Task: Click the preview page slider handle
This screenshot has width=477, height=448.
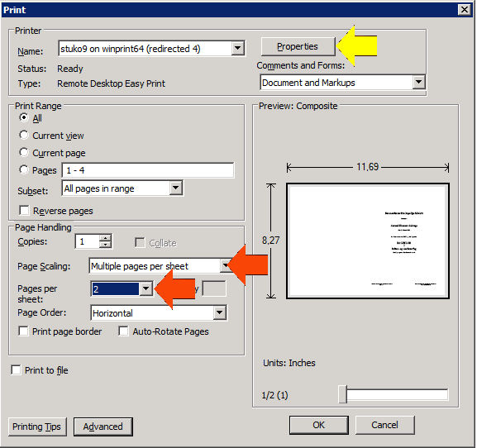Action: 342,394
